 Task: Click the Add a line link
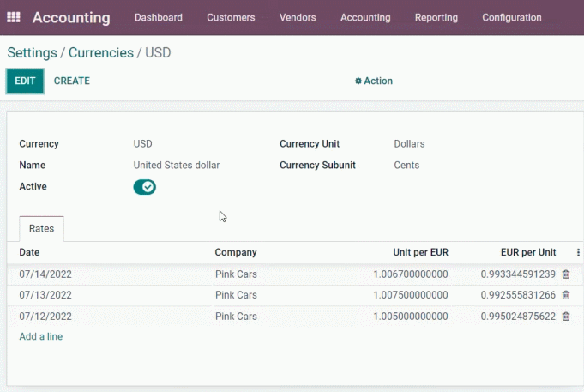point(41,336)
